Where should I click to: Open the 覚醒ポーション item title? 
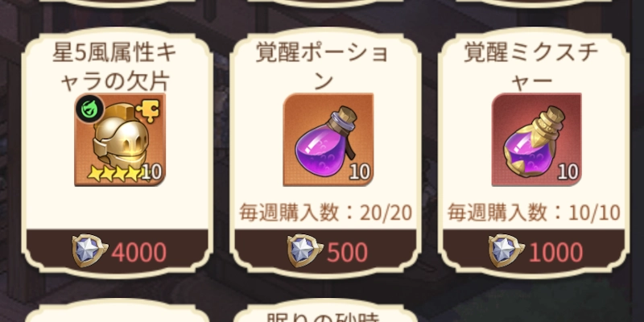(x=322, y=68)
